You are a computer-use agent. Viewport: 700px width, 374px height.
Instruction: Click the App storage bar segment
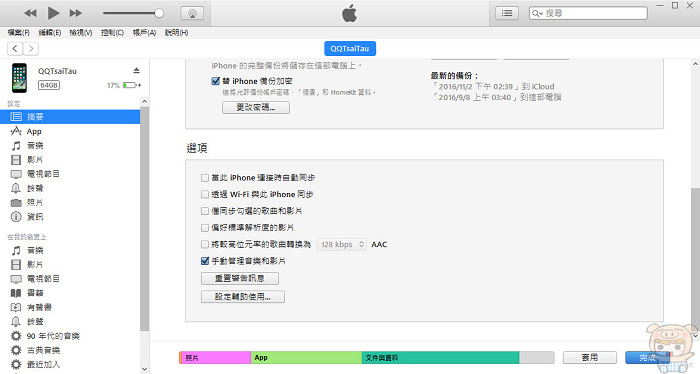[306, 357]
